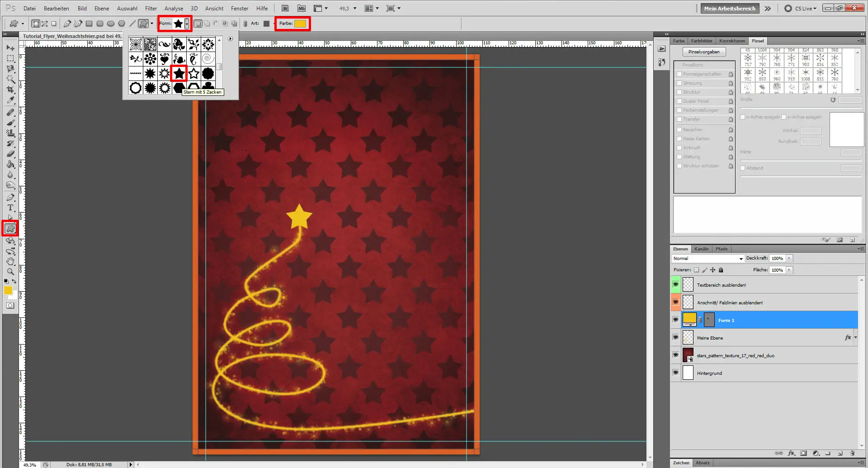Enable the Airbrush checkbox
The width and height of the screenshot is (868, 468).
[x=679, y=148]
